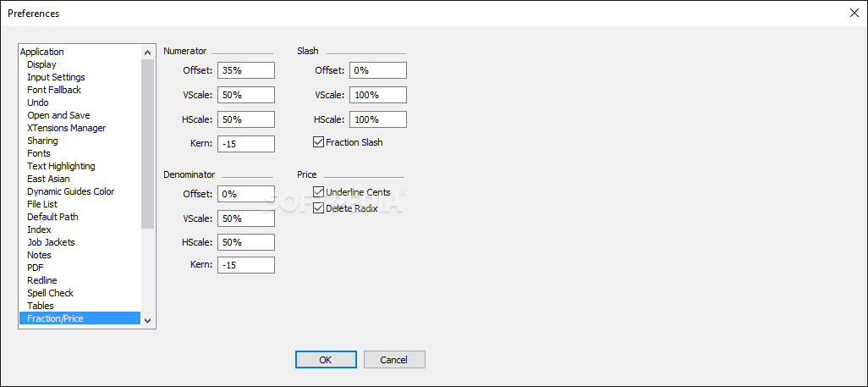Screen dimensions: 868x387
Task: Click the list scroll up arrow
Action: [147, 53]
